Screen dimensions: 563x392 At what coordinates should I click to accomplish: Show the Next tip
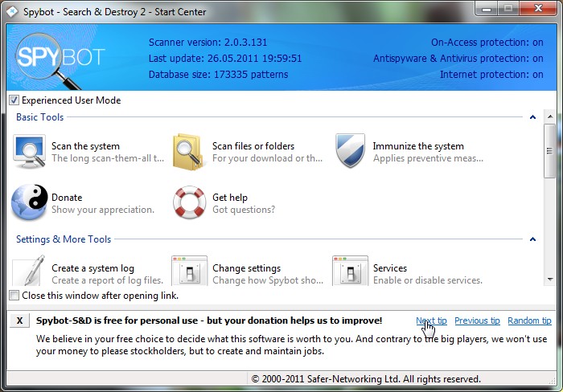pos(431,321)
